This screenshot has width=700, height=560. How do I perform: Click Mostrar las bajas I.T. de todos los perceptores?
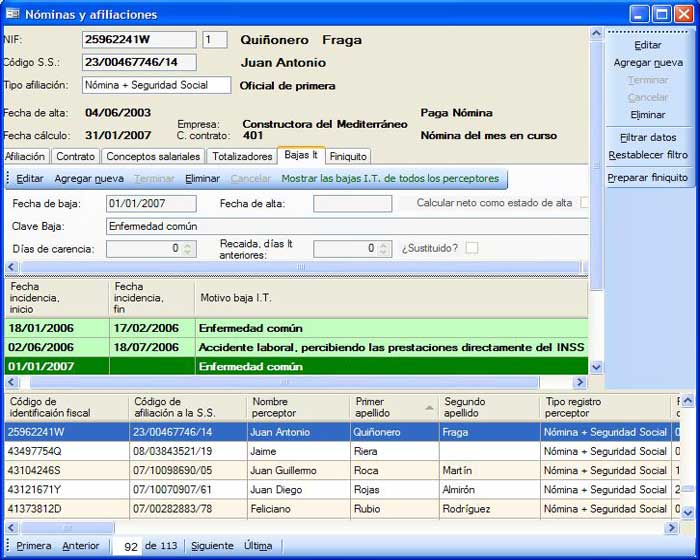[389, 178]
